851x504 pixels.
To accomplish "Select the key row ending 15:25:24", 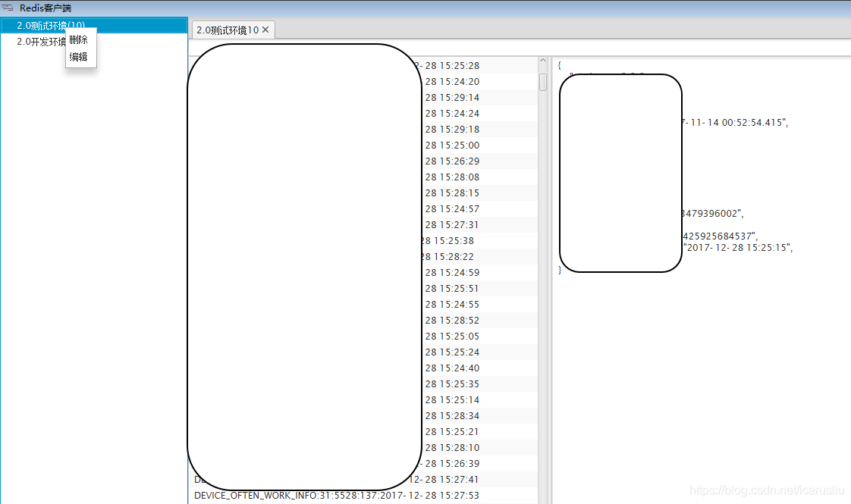I will click(x=363, y=352).
